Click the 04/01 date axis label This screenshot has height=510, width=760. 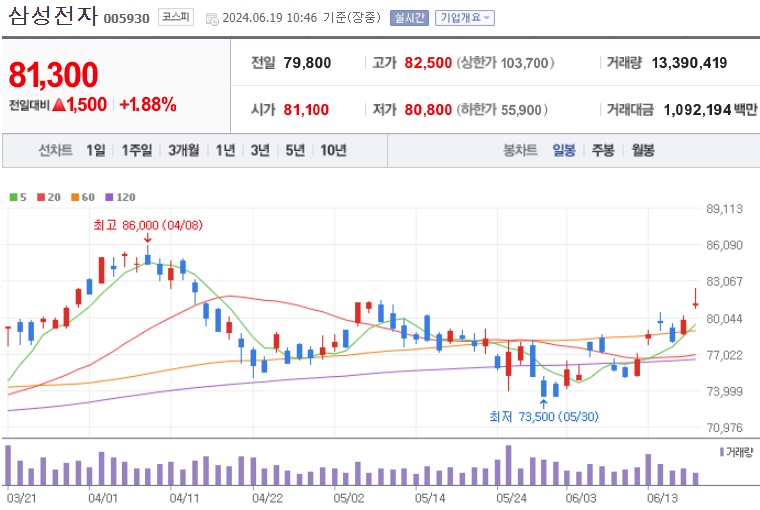[x=103, y=498]
